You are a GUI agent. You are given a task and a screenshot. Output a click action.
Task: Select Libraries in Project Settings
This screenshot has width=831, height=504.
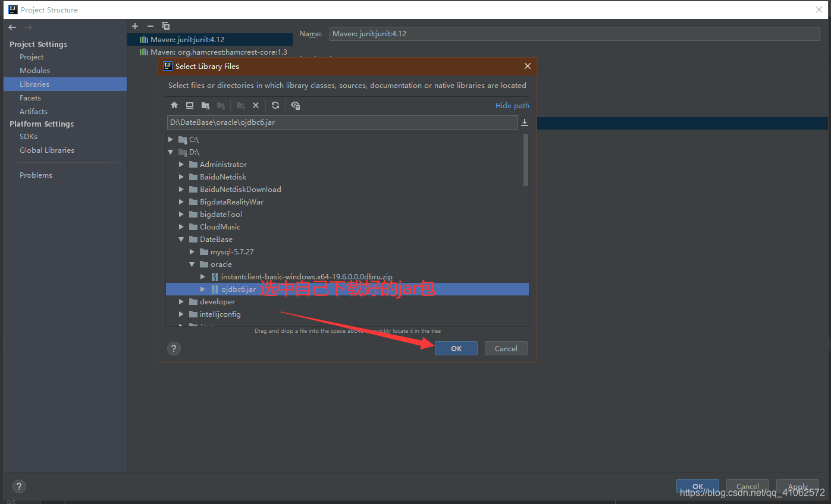65,84
